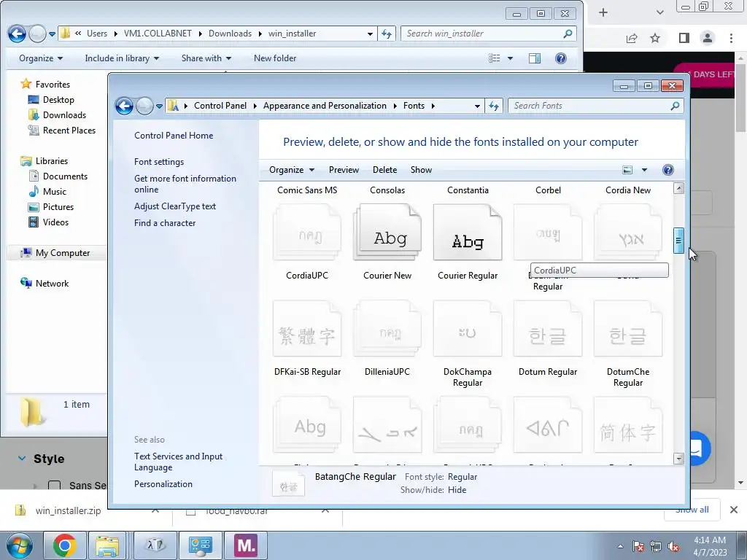
Task: Tick the Sans Serif checkbox in browser
Action: [x=55, y=485]
